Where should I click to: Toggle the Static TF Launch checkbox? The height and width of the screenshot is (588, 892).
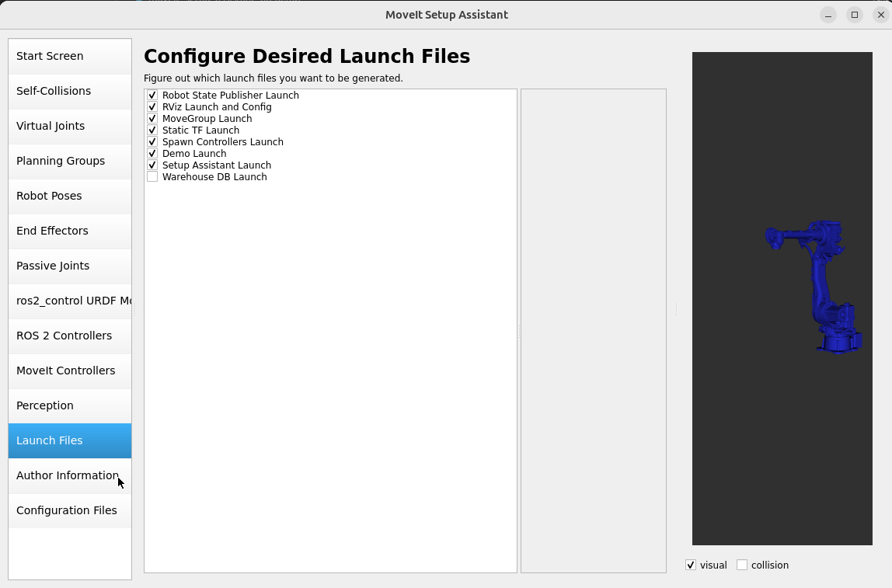(152, 130)
